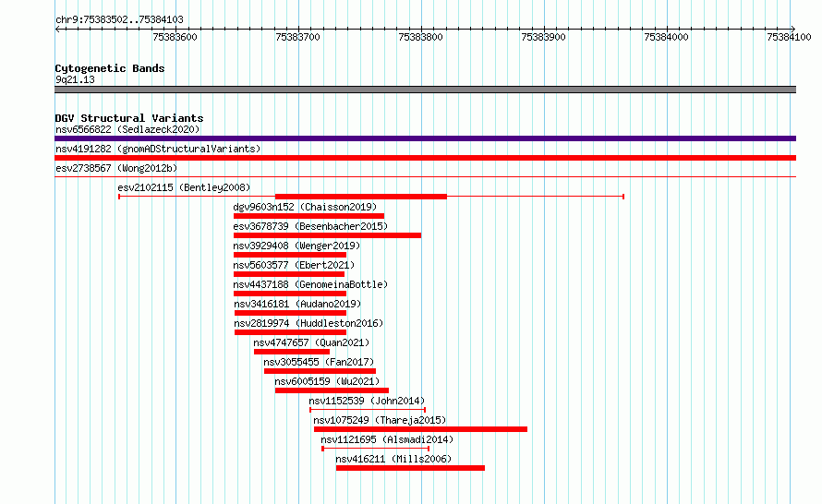Click the dgv9603n152 (Chaisson2019) label
This screenshot has width=822, height=504.
pyautogui.click(x=305, y=207)
